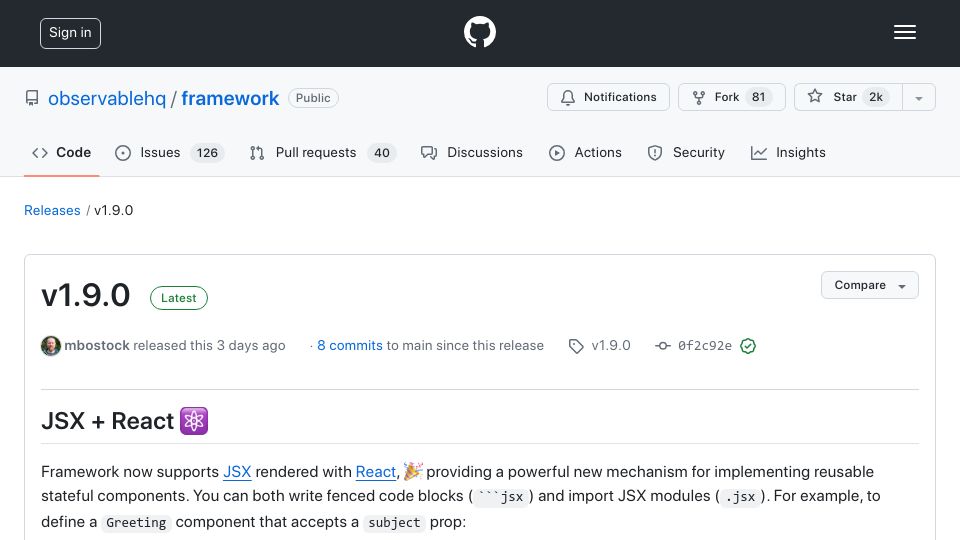Viewport: 960px width, 540px height.
Task: Click the purple atom emoji
Action: coord(194,421)
